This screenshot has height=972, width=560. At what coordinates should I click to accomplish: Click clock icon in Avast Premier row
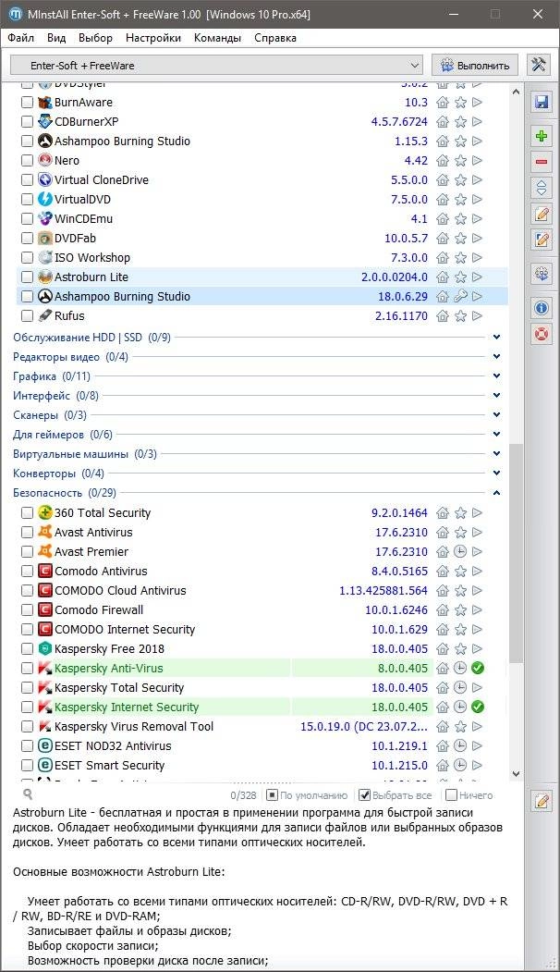click(x=460, y=552)
